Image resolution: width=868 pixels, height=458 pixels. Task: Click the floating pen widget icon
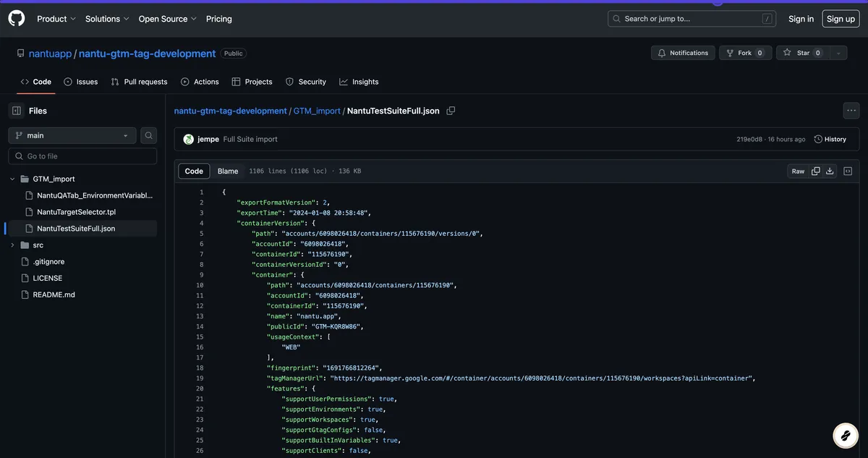tap(844, 435)
